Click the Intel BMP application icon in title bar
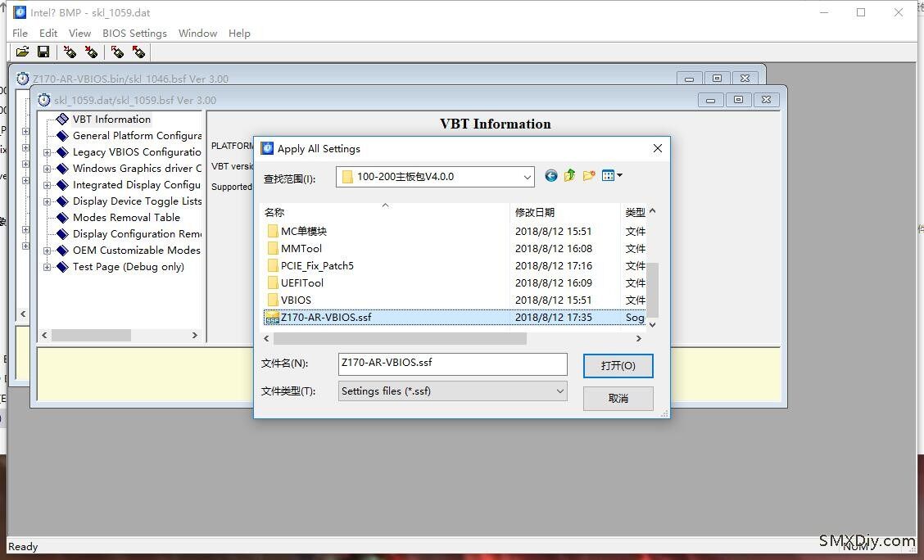 (20, 12)
